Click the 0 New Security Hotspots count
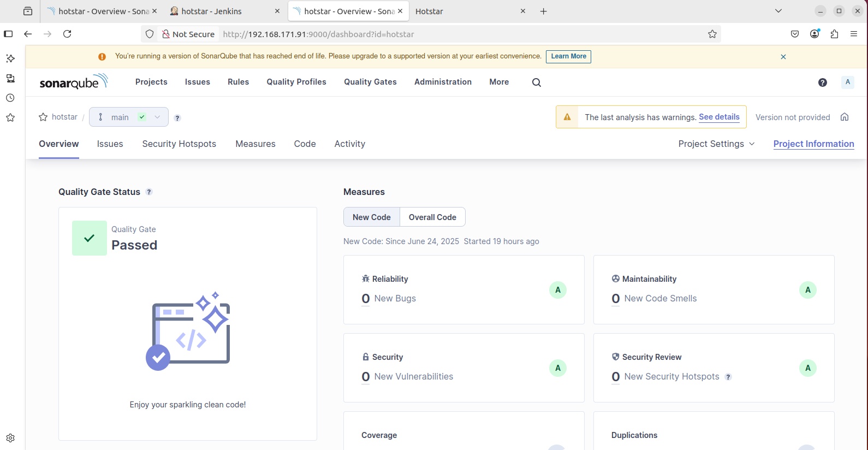868x450 pixels. pos(616,377)
